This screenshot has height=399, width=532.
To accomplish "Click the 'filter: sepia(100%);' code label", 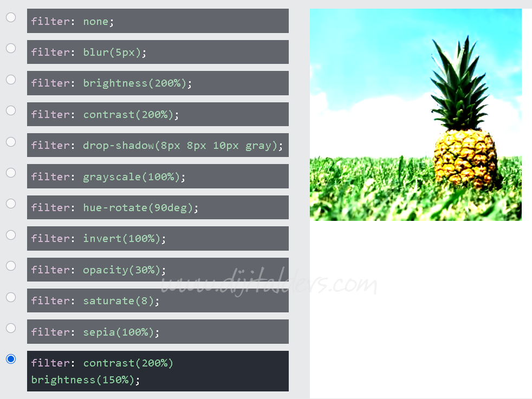I will [95, 332].
